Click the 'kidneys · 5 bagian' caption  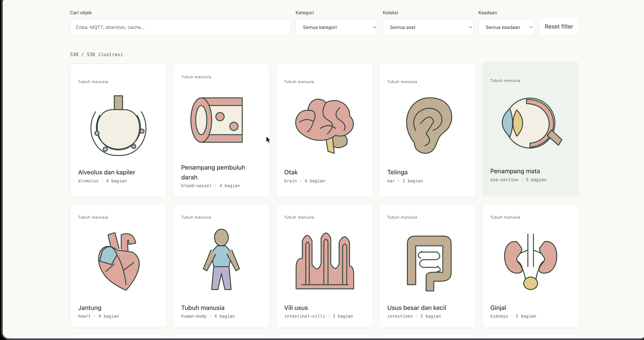[513, 316]
